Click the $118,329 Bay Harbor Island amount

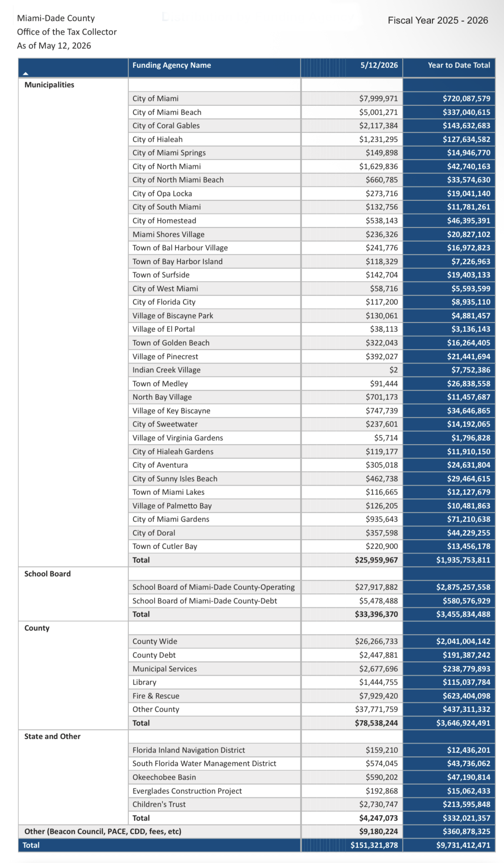click(x=382, y=261)
